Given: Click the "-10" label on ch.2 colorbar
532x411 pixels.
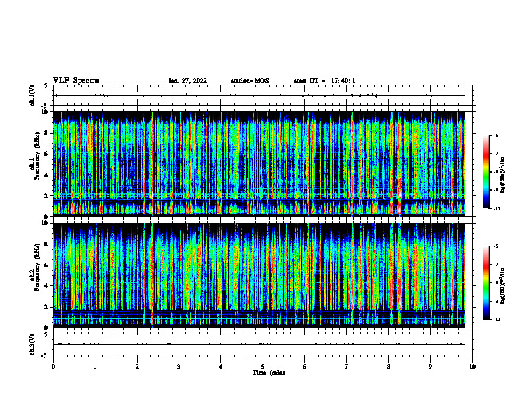Looking at the screenshot, I should point(496,320).
